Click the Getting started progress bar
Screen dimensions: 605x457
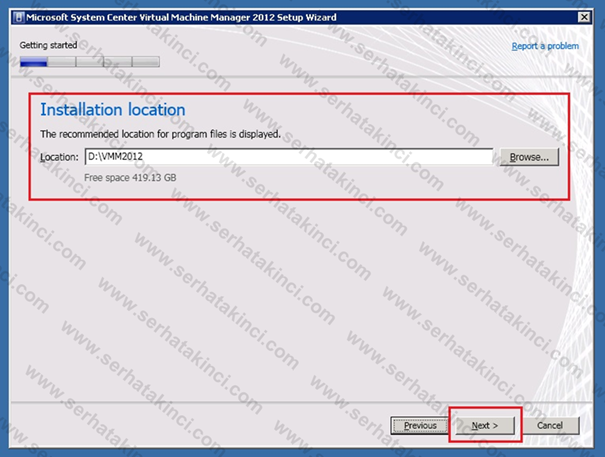tap(90, 62)
